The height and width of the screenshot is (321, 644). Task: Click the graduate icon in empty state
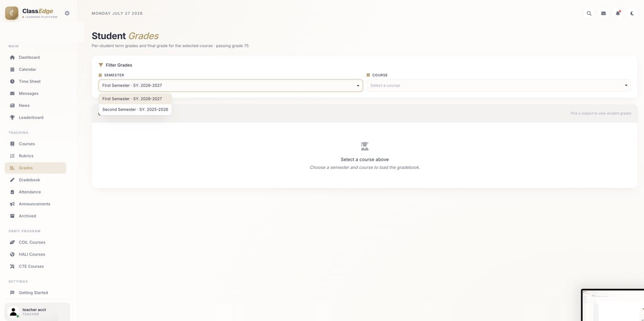[365, 146]
